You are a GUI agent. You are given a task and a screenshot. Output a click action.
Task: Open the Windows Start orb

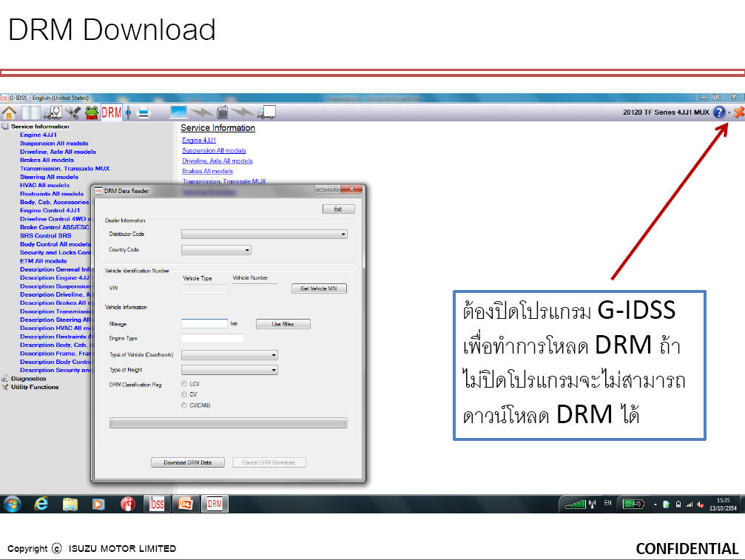[11, 504]
